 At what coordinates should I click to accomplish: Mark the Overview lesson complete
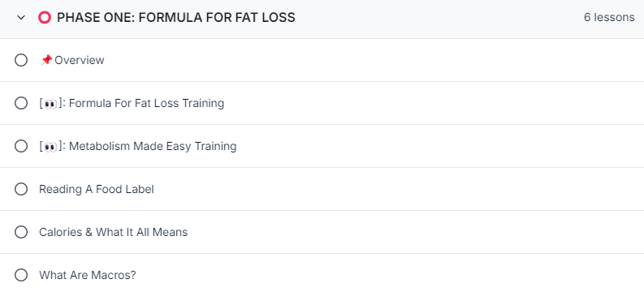(x=21, y=60)
